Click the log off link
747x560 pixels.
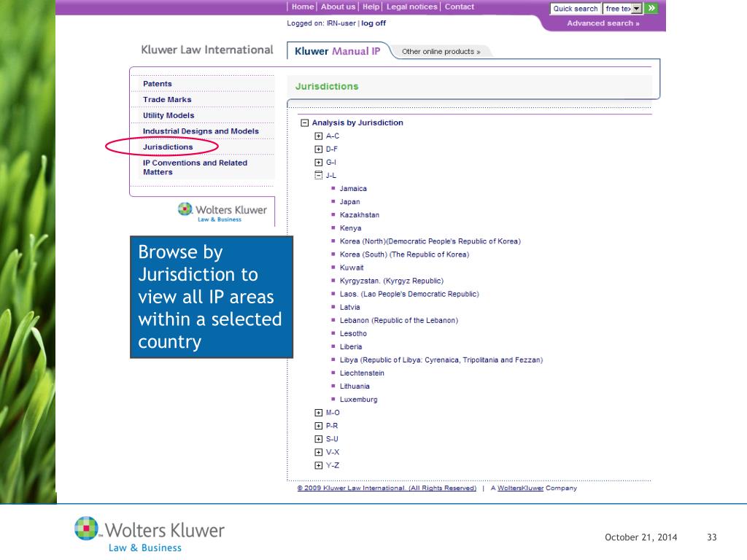(x=373, y=23)
